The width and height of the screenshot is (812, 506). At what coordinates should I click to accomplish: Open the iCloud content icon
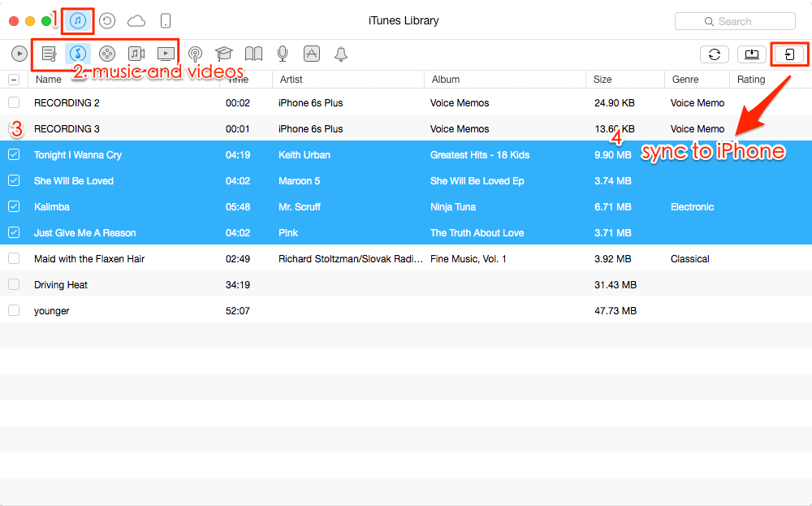pos(136,21)
